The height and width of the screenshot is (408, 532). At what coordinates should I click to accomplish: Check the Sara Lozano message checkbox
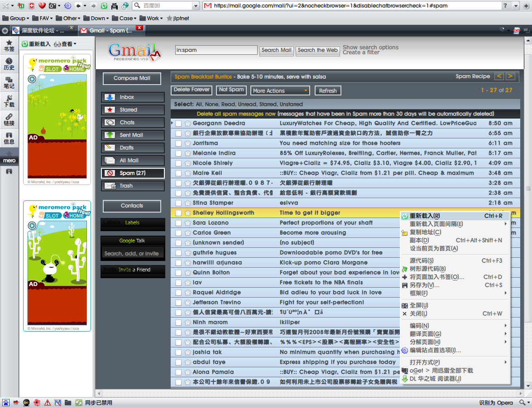[x=178, y=223]
